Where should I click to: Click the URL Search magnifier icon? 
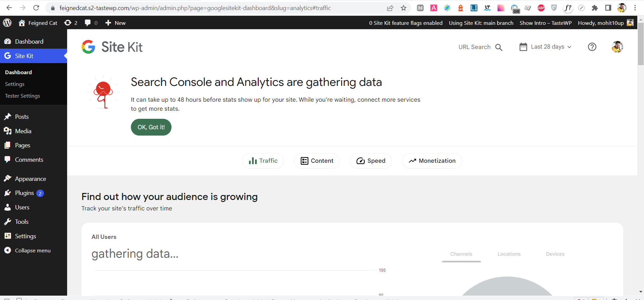(x=499, y=47)
